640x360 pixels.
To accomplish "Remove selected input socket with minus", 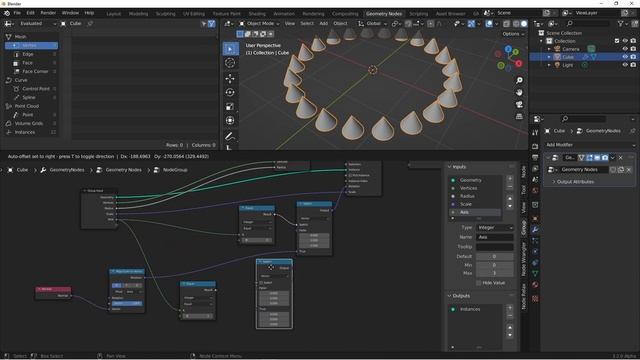I will pos(510,187).
